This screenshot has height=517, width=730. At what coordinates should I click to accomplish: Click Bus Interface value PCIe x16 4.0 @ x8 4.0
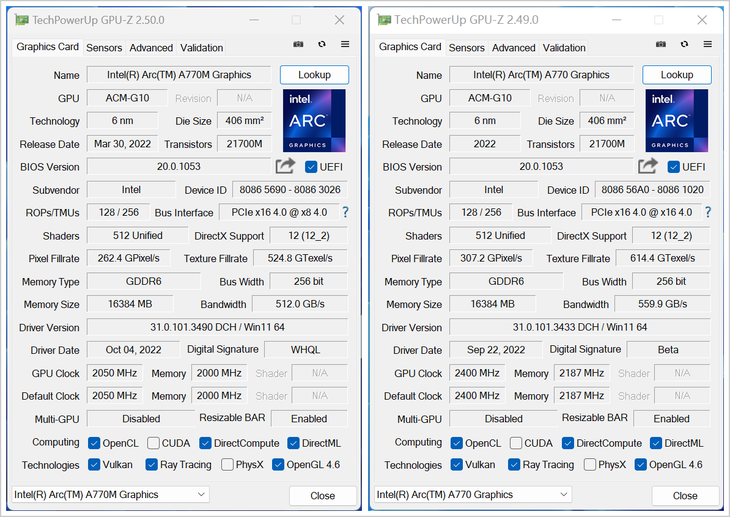tap(279, 212)
